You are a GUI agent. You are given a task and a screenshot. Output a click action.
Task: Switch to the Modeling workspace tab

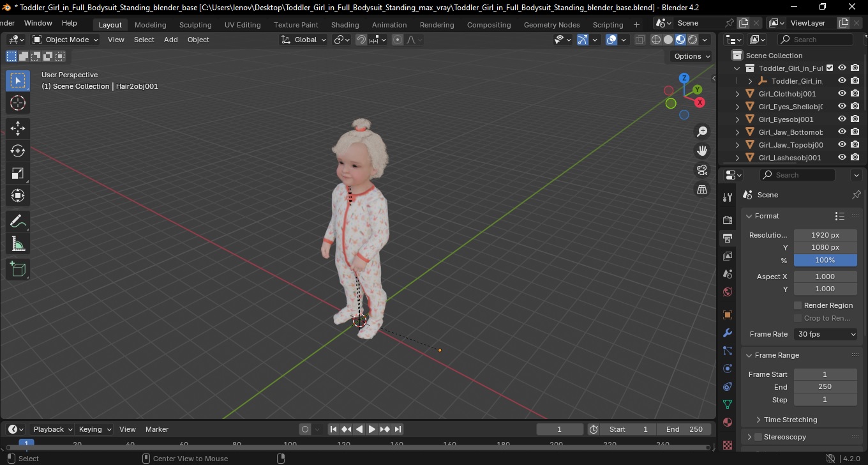click(x=150, y=25)
